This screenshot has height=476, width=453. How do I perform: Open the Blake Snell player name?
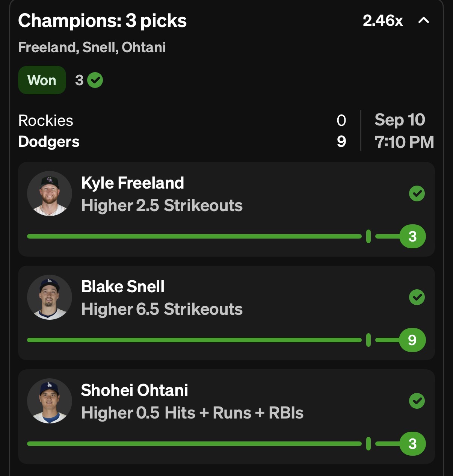point(123,287)
